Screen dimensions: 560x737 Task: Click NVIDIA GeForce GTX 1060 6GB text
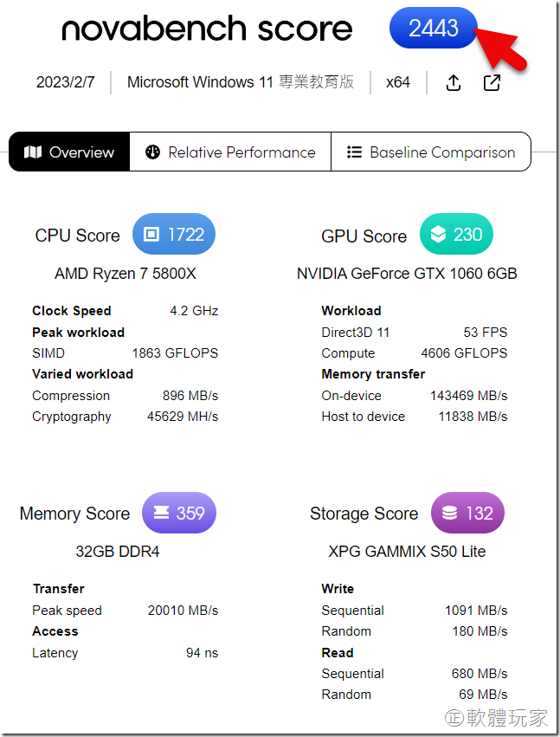(407, 274)
